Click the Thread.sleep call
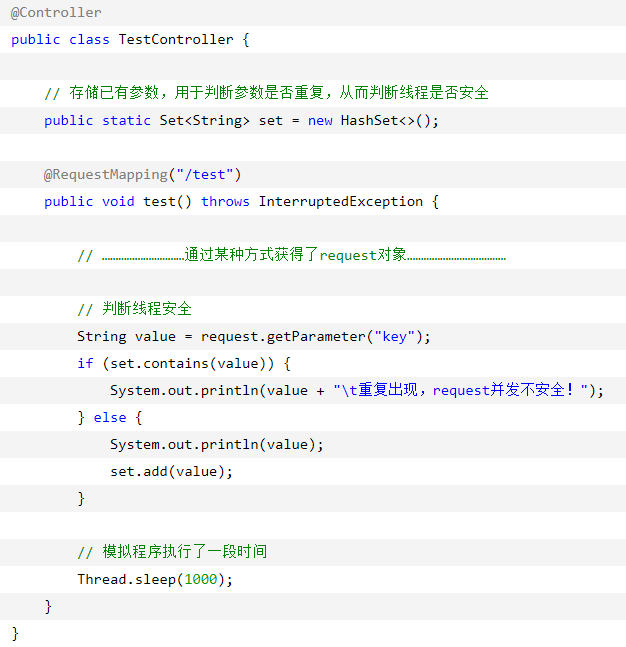Image resolution: width=626 pixels, height=647 pixels. 155,579
